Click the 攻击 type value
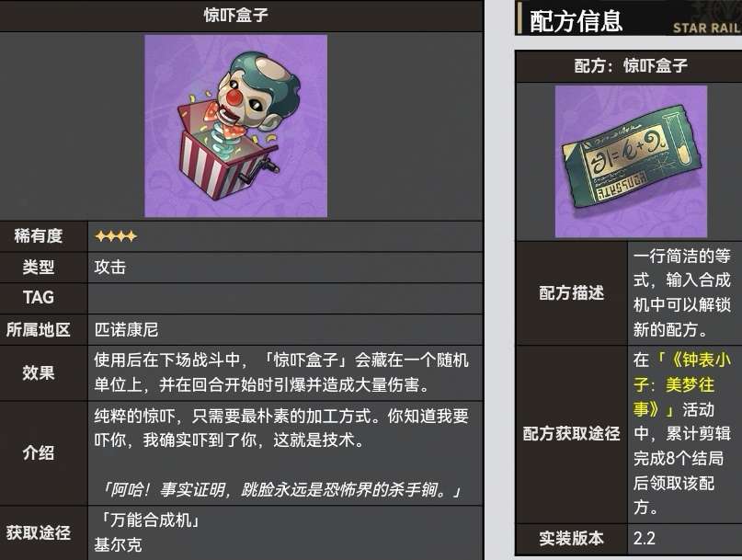 tap(109, 268)
